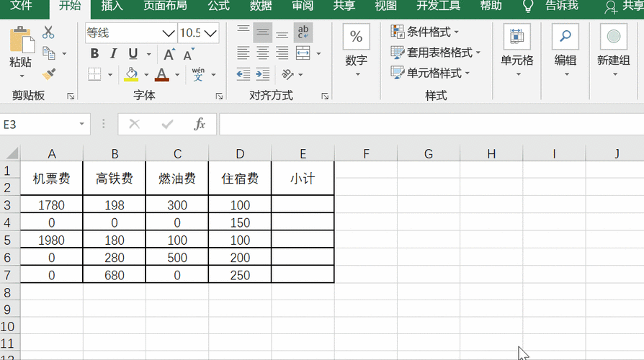
Task: Open 条件格式 conditional formatting
Action: click(x=425, y=32)
